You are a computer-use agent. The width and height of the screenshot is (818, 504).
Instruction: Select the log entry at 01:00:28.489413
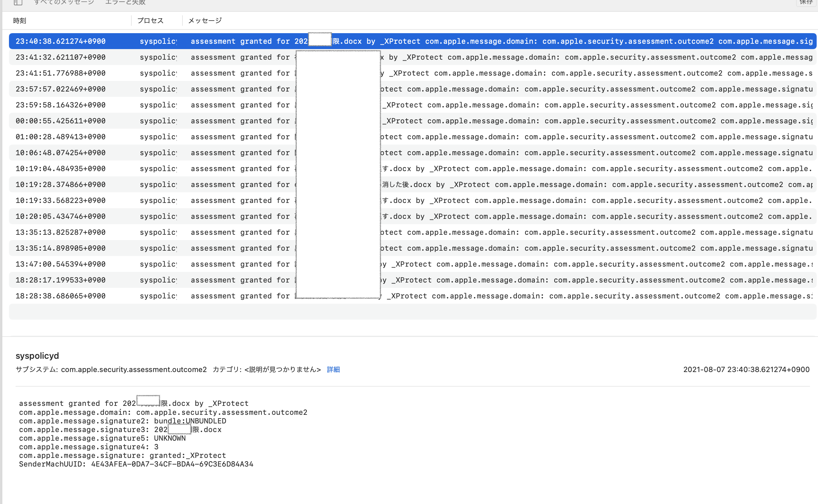[x=60, y=137]
